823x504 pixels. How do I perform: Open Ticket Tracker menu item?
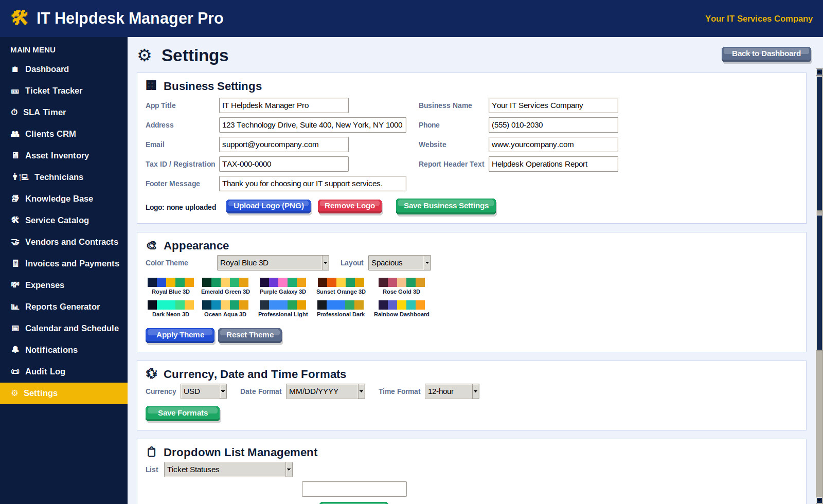point(64,91)
